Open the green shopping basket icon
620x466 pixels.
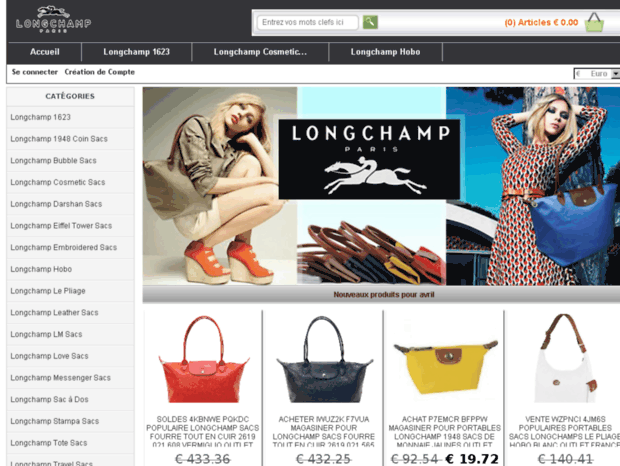tap(594, 22)
